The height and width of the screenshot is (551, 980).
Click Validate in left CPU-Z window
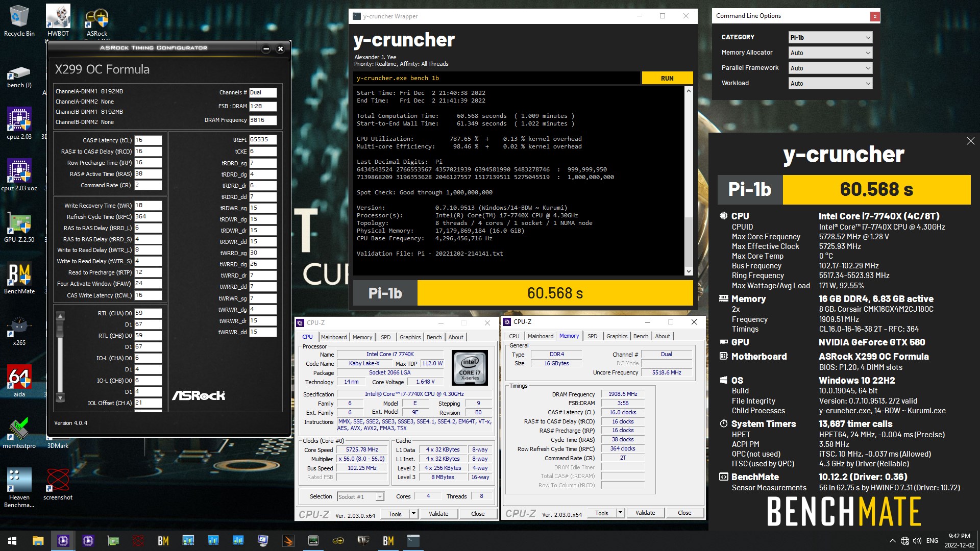pyautogui.click(x=438, y=514)
